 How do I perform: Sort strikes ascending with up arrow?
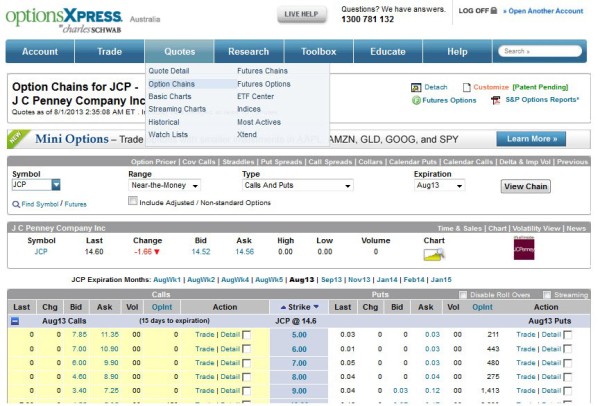click(283, 307)
